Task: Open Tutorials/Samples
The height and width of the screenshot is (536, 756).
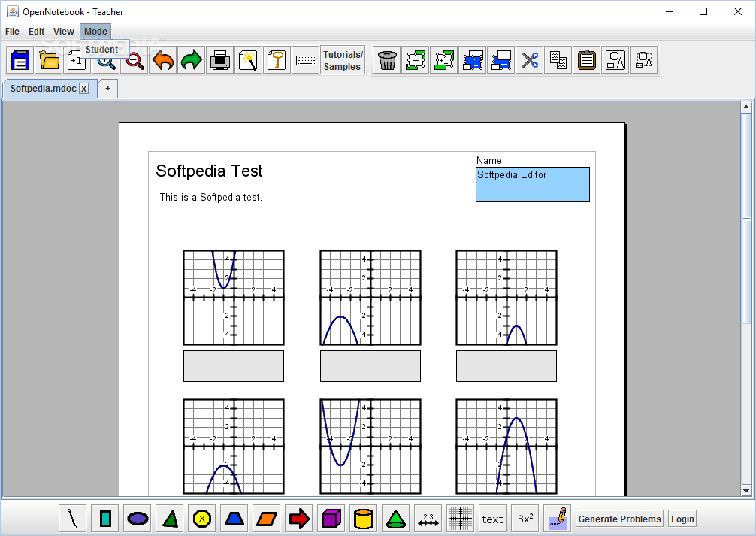Action: point(343,60)
